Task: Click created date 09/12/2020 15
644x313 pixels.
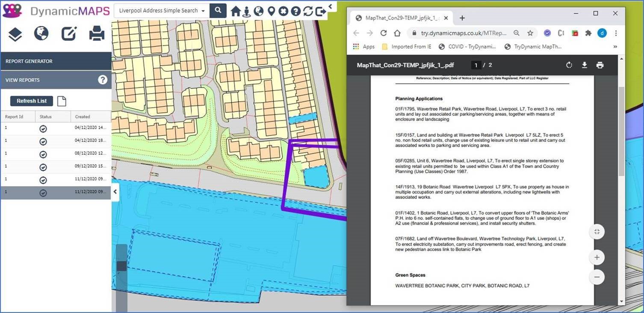Action: pyautogui.click(x=90, y=166)
